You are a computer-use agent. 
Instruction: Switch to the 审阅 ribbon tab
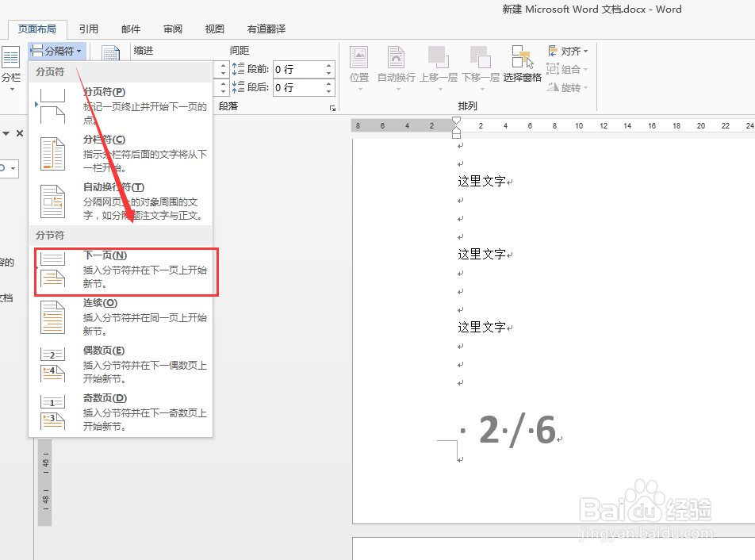pos(172,29)
